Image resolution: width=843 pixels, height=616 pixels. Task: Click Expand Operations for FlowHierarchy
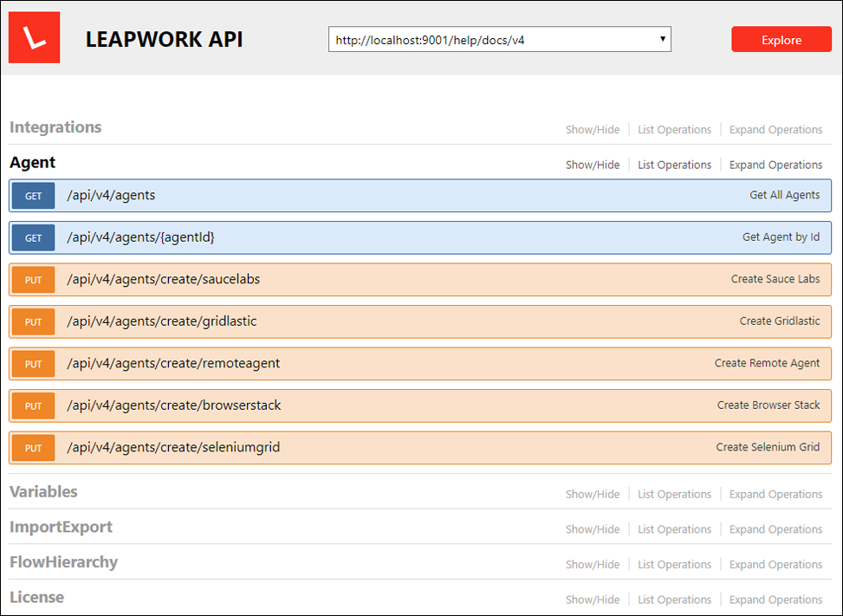(775, 564)
